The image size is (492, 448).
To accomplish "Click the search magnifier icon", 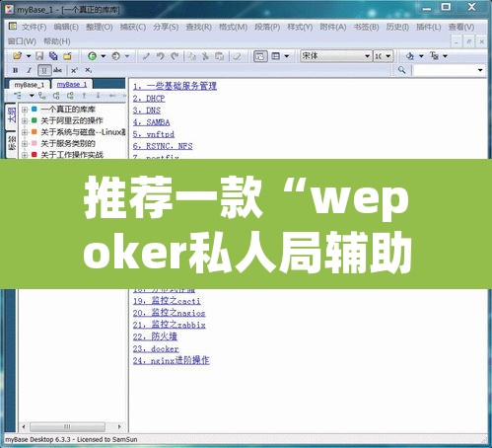I will click(x=401, y=70).
